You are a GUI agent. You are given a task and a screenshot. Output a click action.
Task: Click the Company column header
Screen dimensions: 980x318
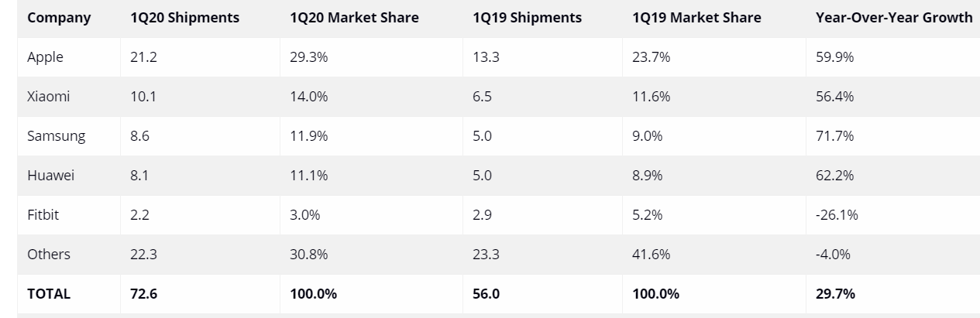59,17
